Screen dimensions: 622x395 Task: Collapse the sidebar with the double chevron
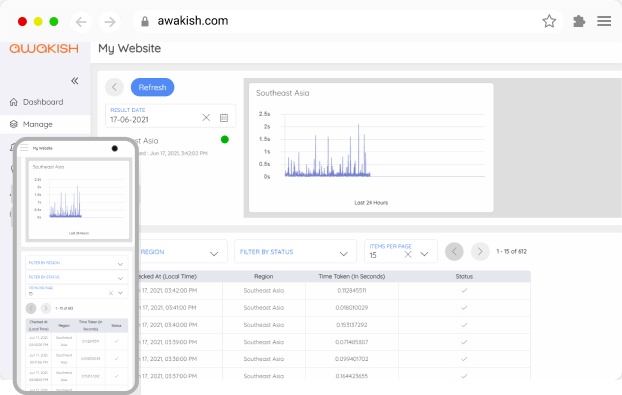coord(75,81)
